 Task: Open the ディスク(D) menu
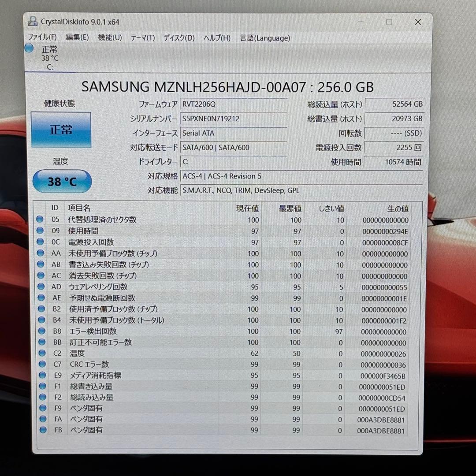coord(179,37)
